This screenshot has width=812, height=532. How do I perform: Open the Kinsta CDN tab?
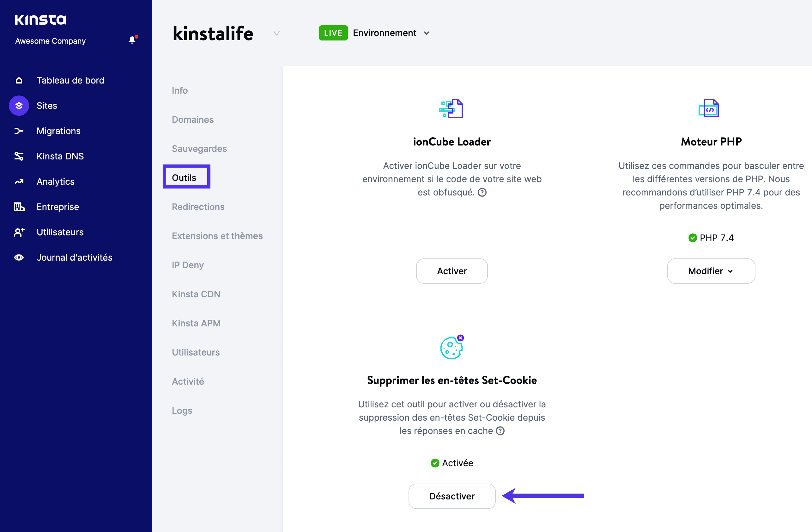[196, 294]
